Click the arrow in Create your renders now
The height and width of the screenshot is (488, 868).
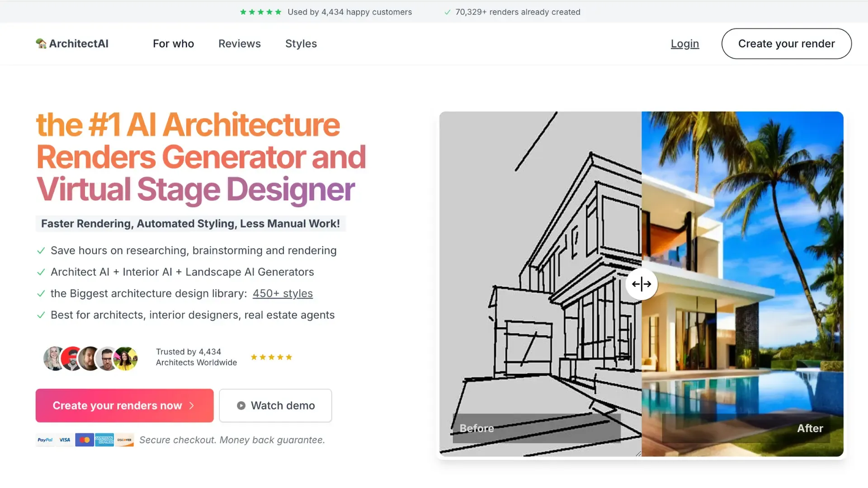192,406
